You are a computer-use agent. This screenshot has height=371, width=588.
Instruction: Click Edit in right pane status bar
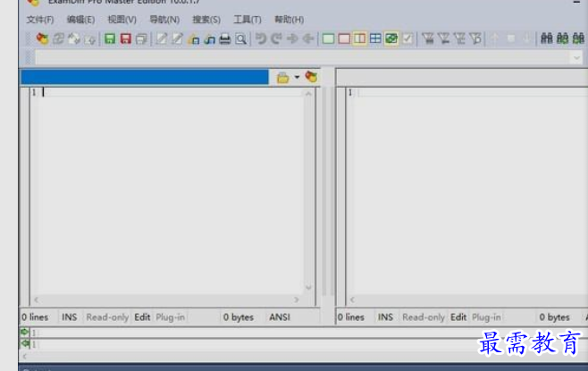[458, 317]
